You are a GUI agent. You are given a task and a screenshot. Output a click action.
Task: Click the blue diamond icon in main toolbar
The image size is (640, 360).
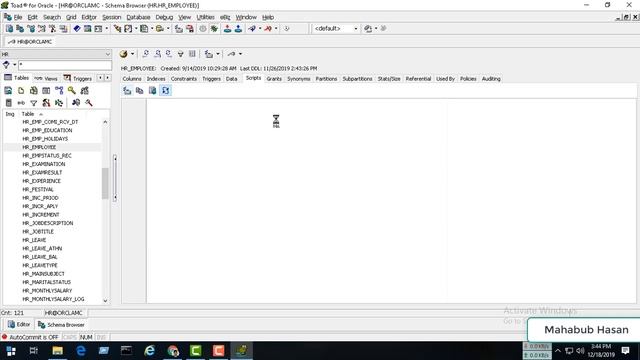[x=77, y=29]
